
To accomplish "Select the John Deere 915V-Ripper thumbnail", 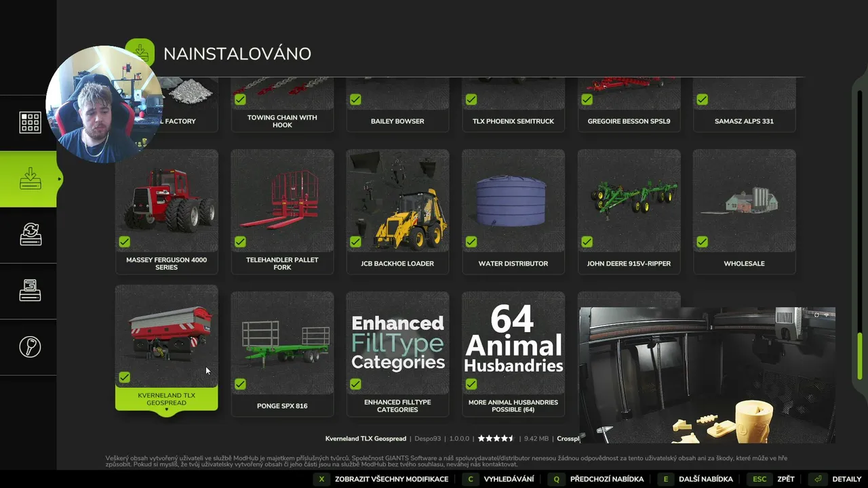I will (629, 201).
